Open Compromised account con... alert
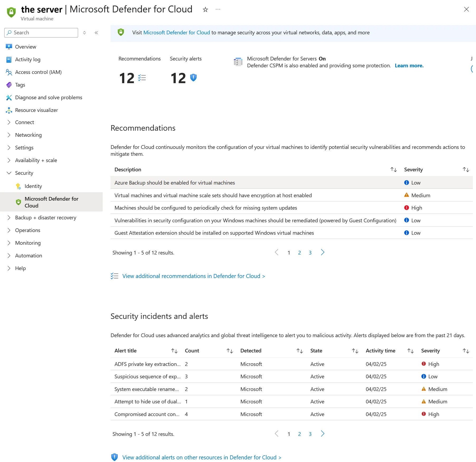The width and height of the screenshot is (476, 462). 292,414
